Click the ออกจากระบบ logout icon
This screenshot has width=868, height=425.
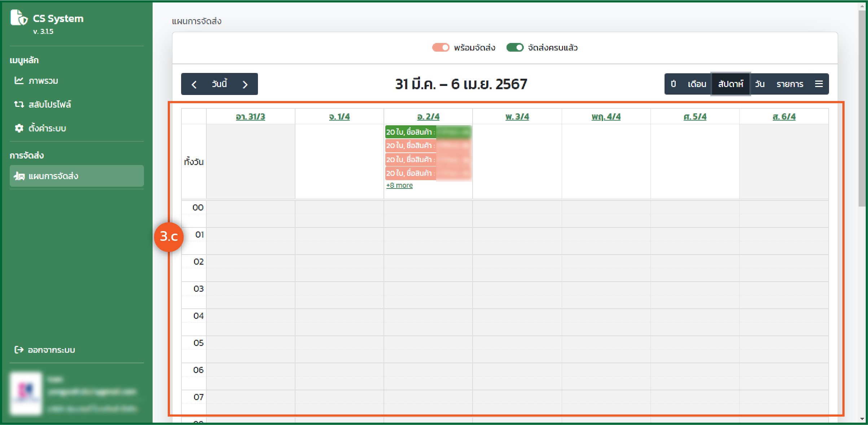pyautogui.click(x=19, y=350)
